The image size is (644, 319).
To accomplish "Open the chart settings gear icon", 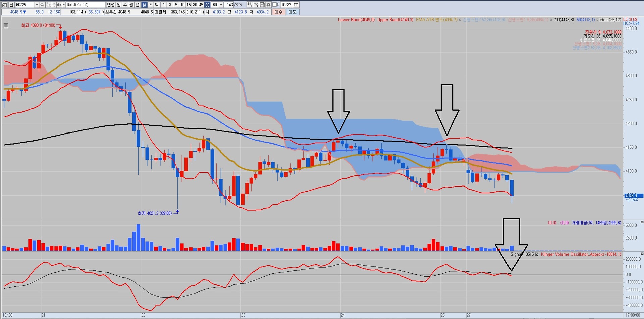I will pos(268,5).
